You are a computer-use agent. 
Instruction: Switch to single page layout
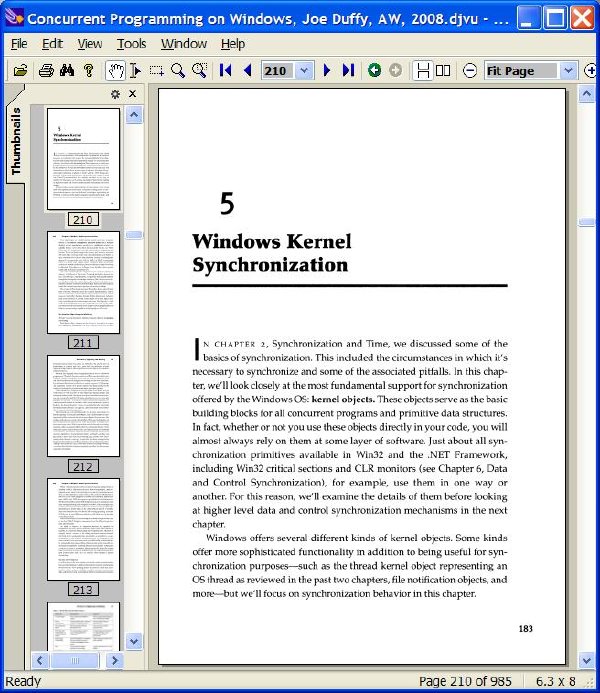(423, 71)
